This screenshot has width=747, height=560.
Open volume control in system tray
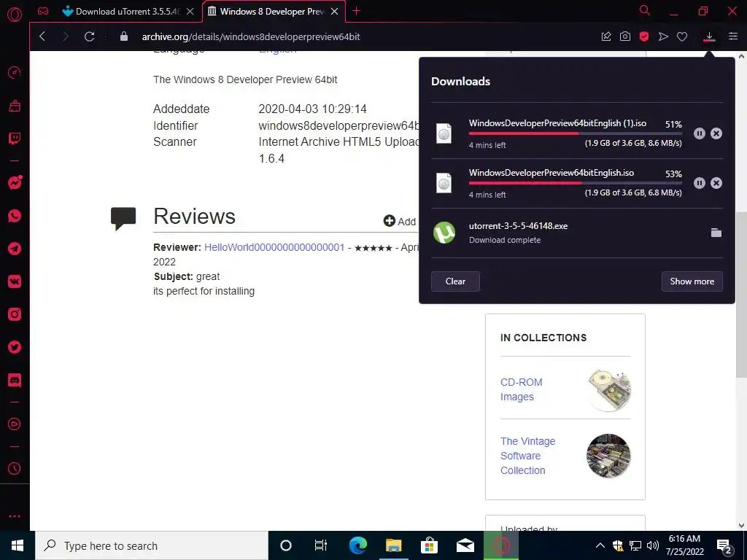653,545
